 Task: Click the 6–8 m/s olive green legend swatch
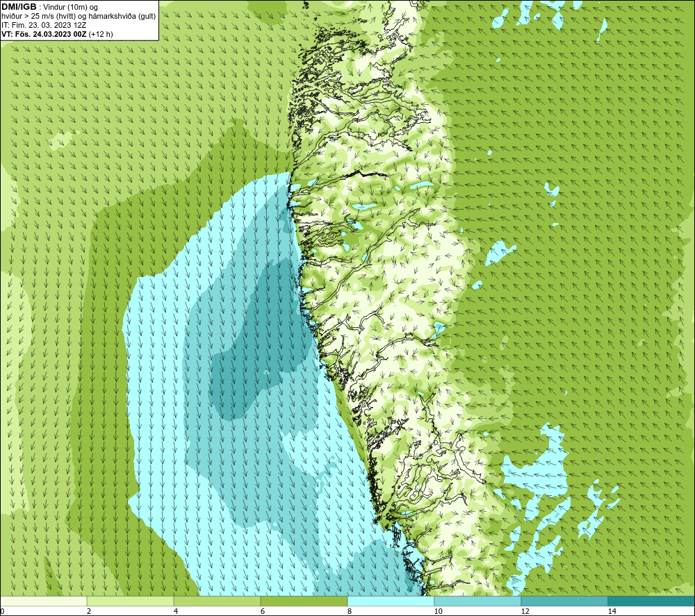tap(304, 601)
